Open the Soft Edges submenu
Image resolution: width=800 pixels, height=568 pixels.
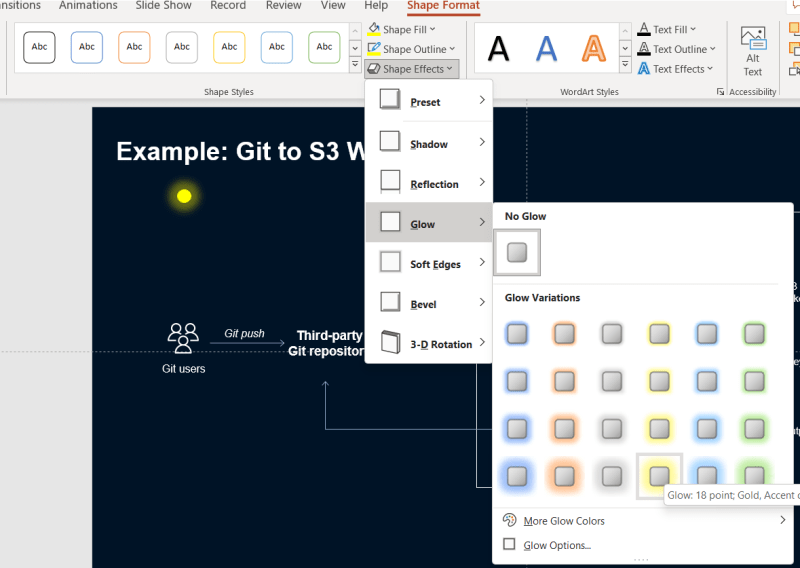click(429, 263)
